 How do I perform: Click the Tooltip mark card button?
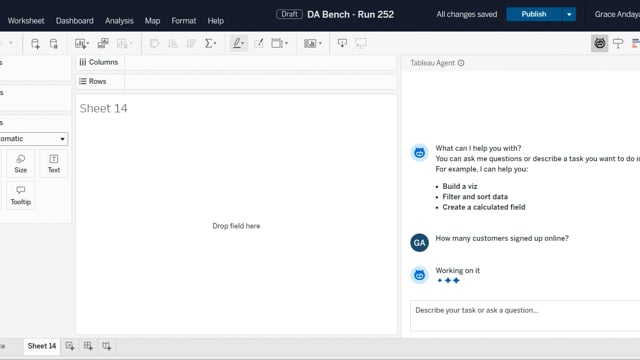coord(21,196)
